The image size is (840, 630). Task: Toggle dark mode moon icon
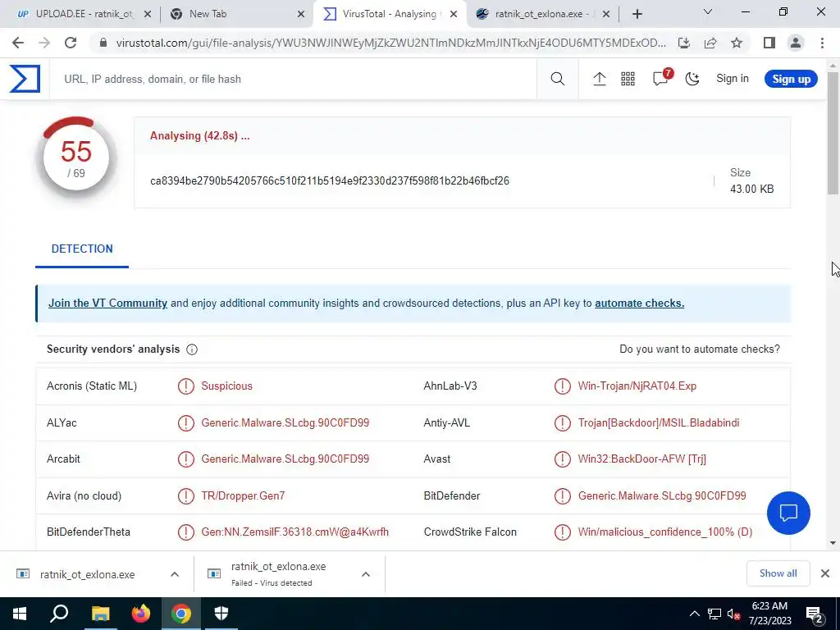coord(692,79)
